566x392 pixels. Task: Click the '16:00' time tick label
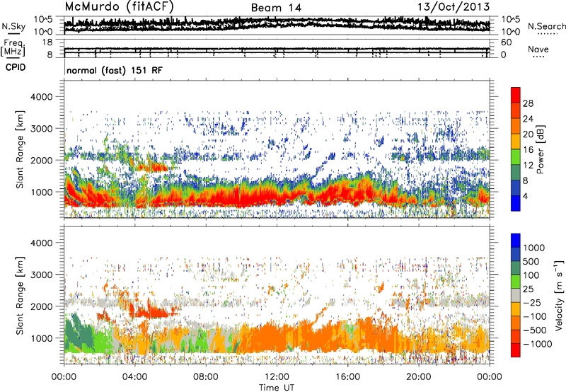[x=347, y=377]
